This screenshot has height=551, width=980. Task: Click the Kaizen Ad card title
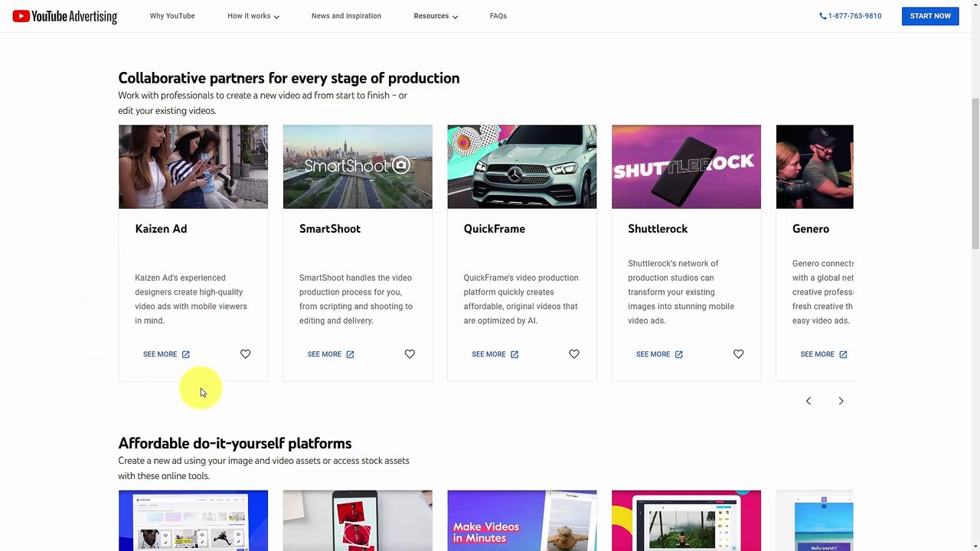click(x=161, y=229)
